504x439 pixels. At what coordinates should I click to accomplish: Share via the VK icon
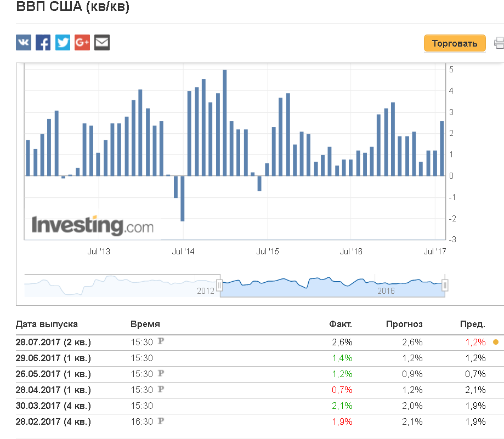tap(24, 42)
